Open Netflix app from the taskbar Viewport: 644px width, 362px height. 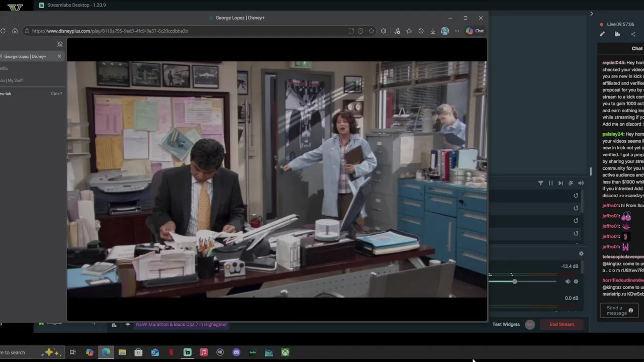point(171,352)
